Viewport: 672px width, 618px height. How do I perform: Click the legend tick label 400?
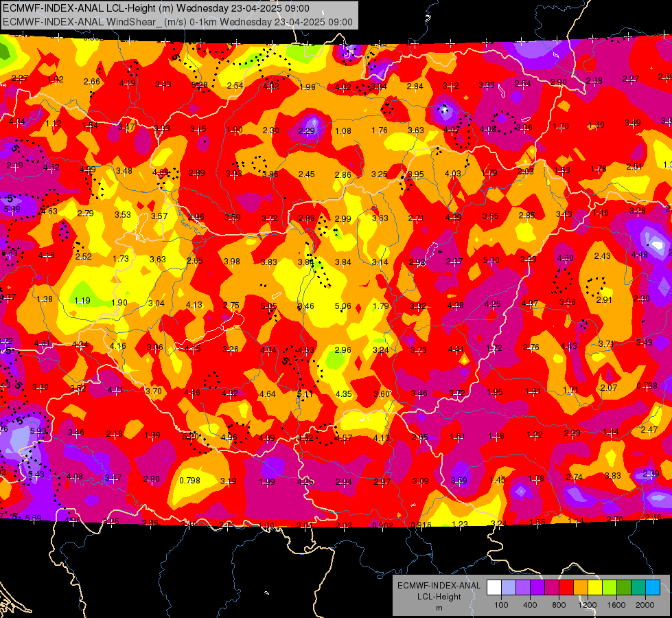click(530, 605)
